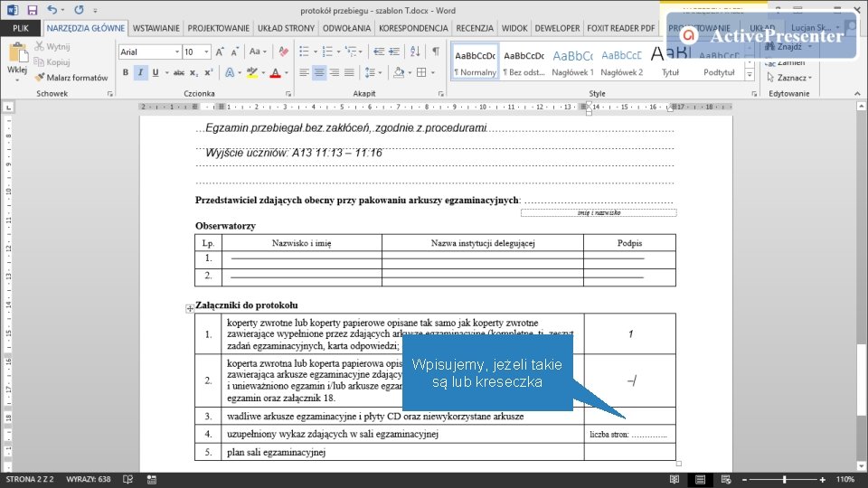Decrease font size with the smaller A icon

(x=235, y=52)
